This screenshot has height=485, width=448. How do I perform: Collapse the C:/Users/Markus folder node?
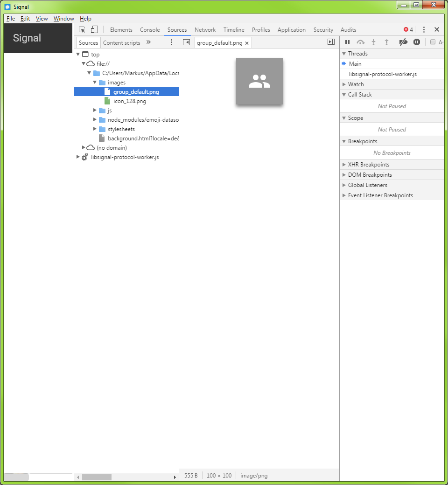point(89,73)
